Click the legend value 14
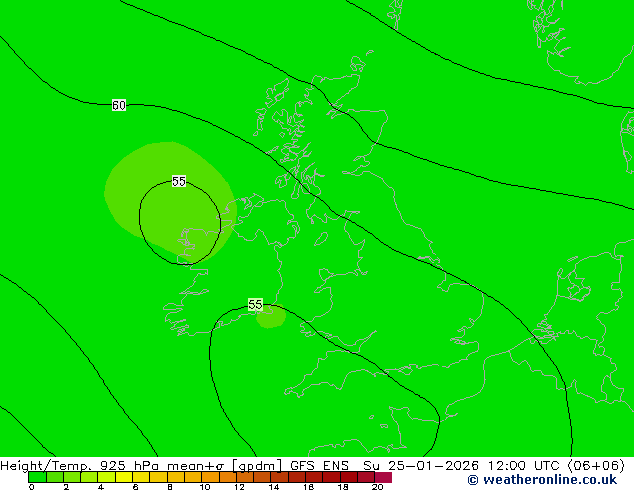Viewport: 634px width, 490px height. 274,487
